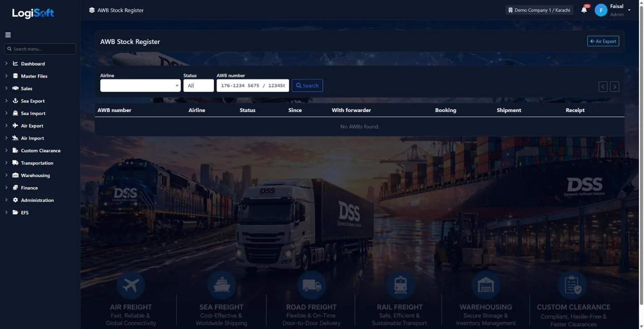Click the back to Air Export button
Screen dimensions: 644x329
coord(603,42)
